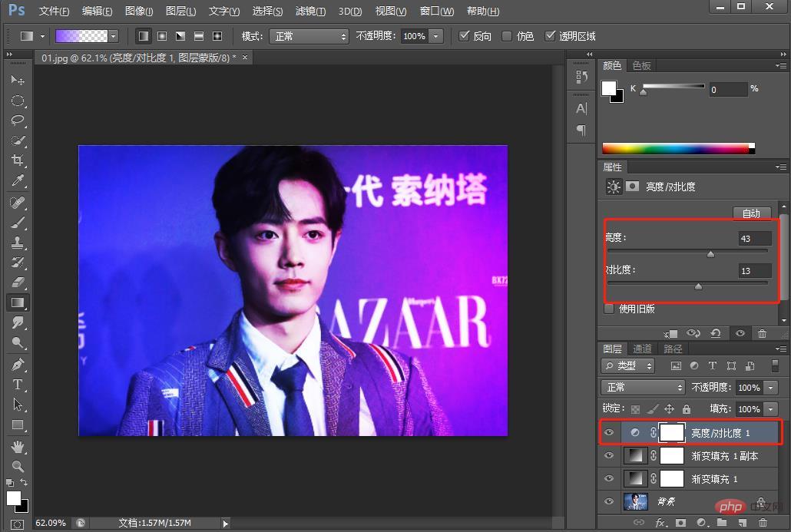Image resolution: width=791 pixels, height=532 pixels.
Task: Select the Eyedropper tool
Action: [17, 180]
